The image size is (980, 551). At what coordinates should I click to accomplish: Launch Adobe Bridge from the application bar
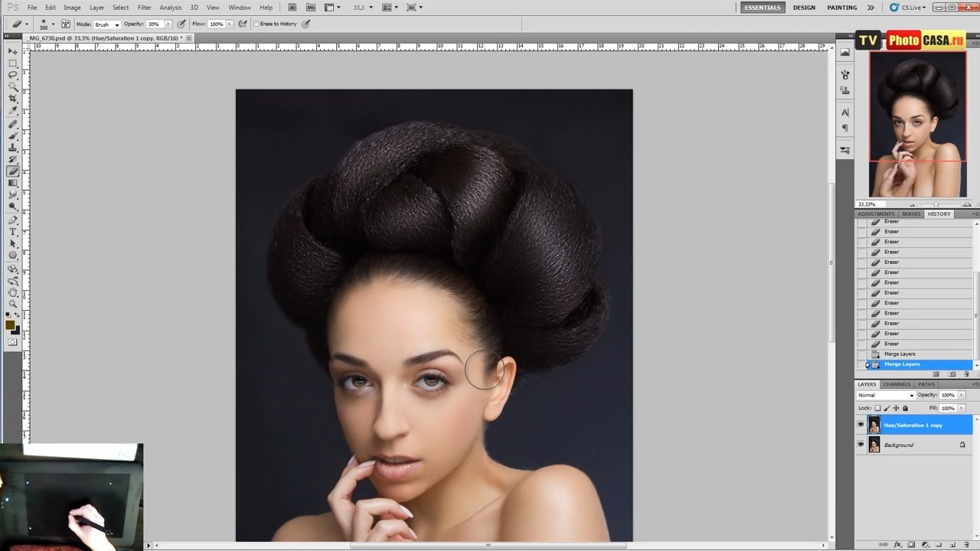point(292,8)
